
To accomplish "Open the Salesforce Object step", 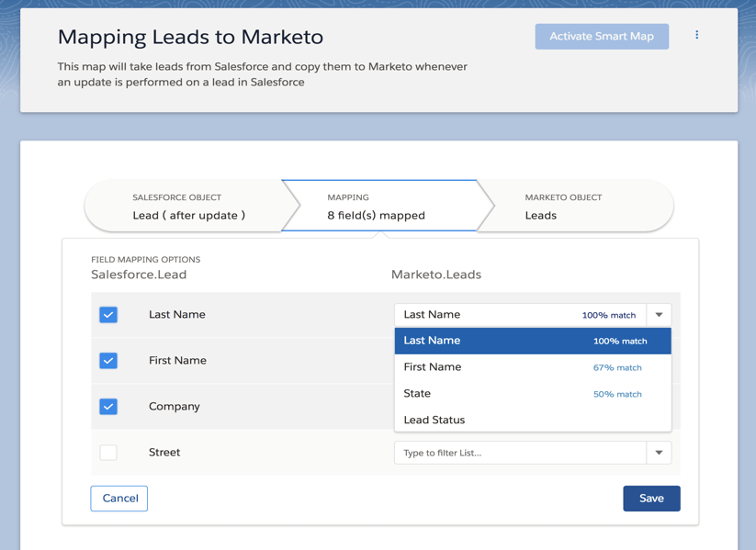I will (x=188, y=207).
